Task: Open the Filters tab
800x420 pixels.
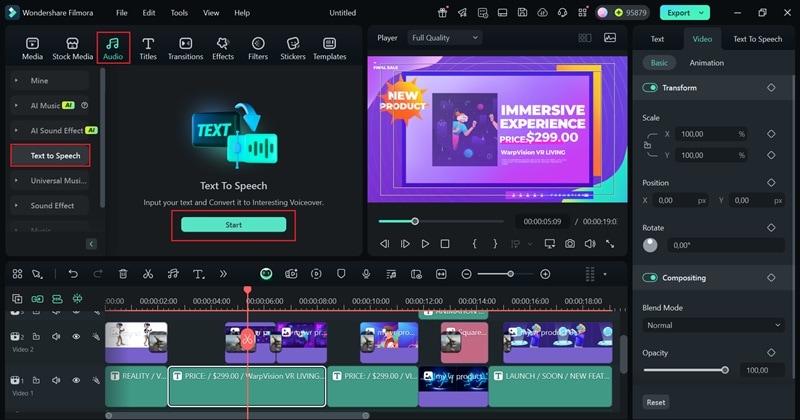Action: click(x=258, y=48)
